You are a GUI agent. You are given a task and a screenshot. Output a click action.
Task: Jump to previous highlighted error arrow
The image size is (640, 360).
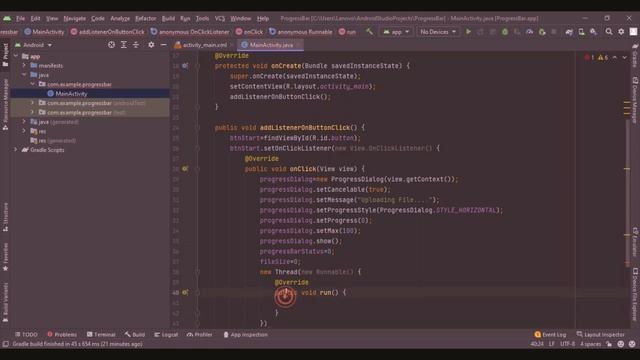click(x=615, y=58)
